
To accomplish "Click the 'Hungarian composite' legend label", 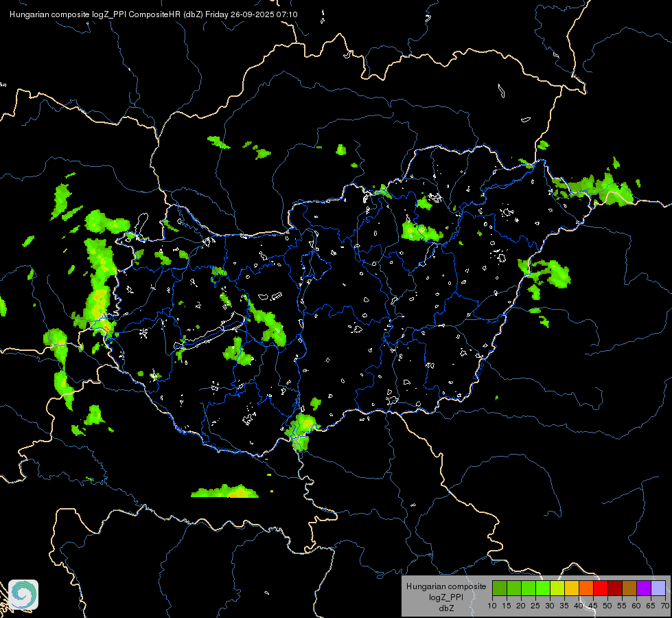I will 446,586.
